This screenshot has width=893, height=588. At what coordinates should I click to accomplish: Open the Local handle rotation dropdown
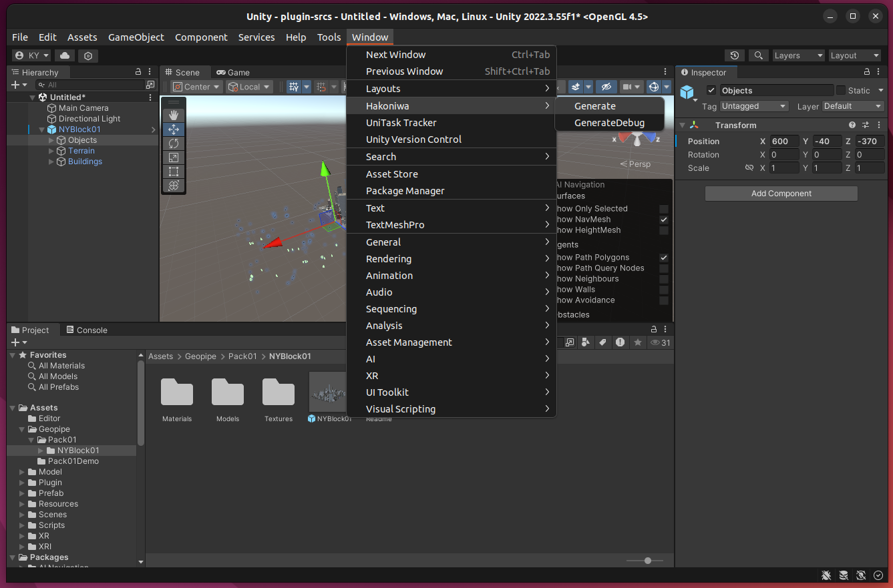click(x=249, y=87)
